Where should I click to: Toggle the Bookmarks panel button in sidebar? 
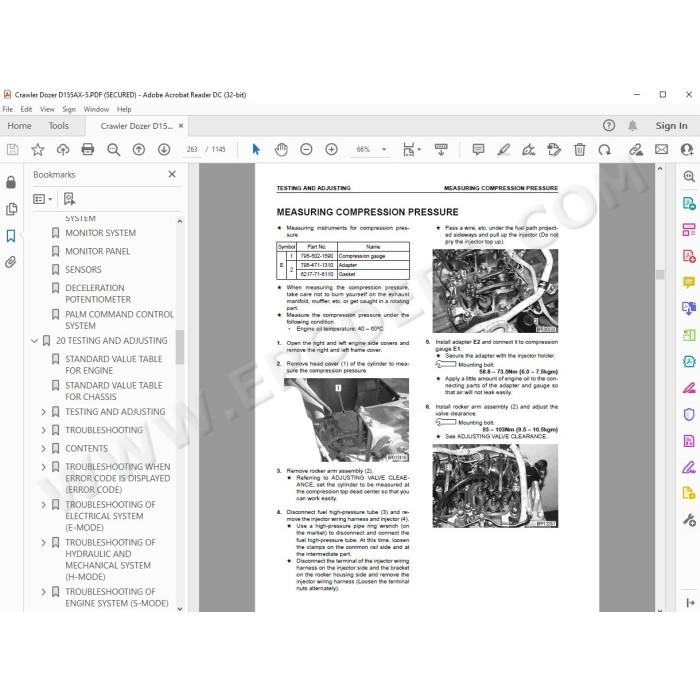coord(11,236)
